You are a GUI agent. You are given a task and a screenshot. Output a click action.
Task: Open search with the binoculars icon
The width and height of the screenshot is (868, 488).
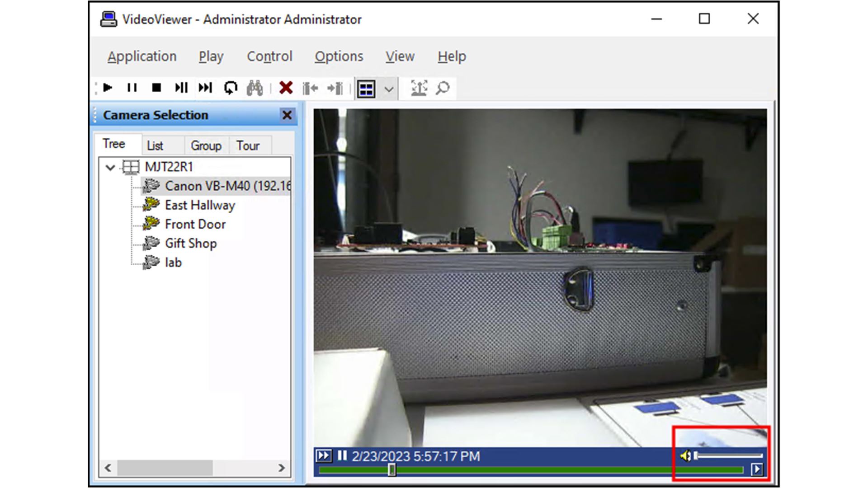(x=255, y=88)
